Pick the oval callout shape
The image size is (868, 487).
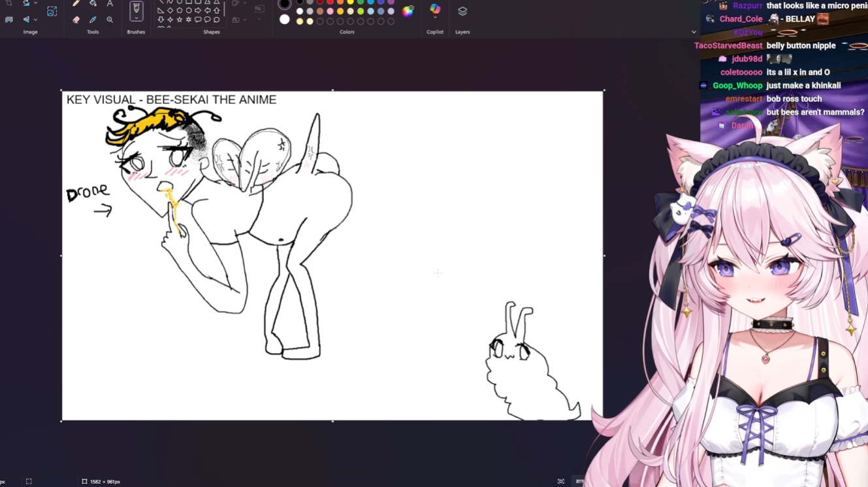pyautogui.click(x=208, y=20)
